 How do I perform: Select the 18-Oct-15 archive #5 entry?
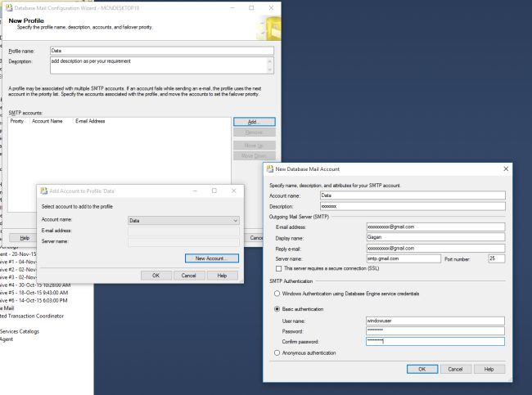pos(34,293)
